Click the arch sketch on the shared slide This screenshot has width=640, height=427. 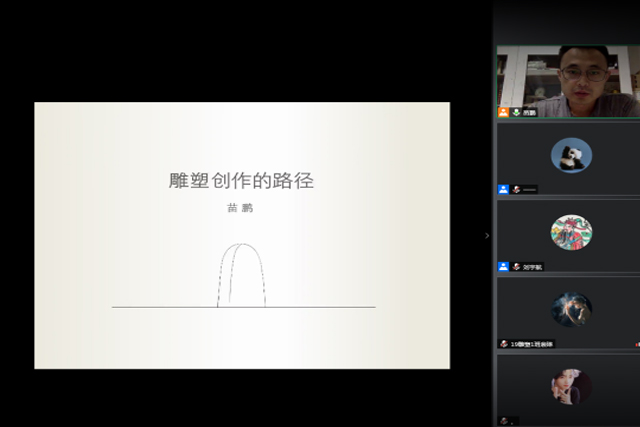tap(242, 274)
